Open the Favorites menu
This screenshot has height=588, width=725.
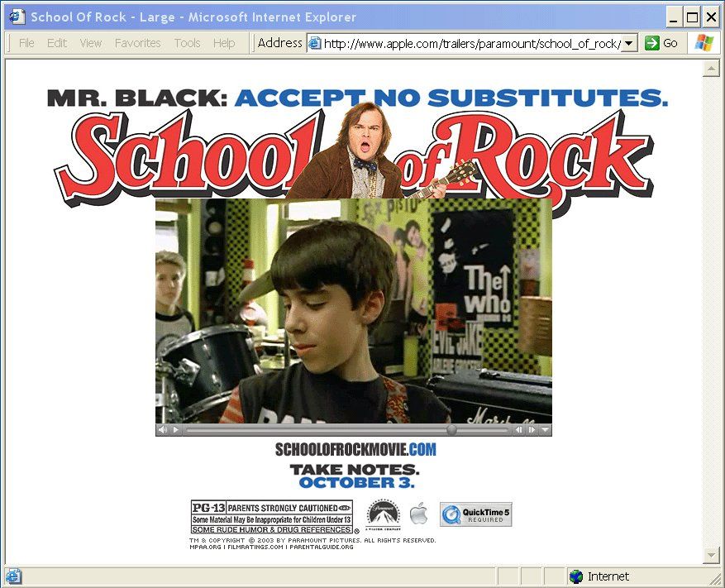[137, 43]
